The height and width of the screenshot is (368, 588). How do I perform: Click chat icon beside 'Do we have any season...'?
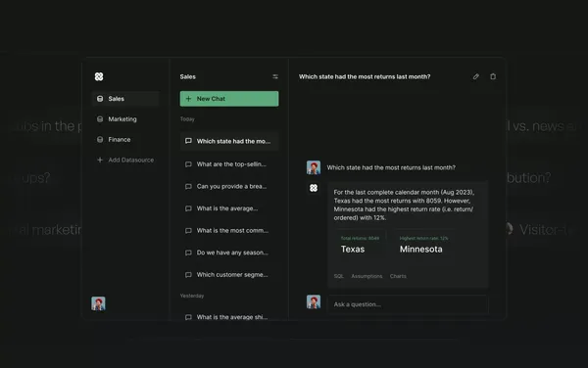(188, 253)
